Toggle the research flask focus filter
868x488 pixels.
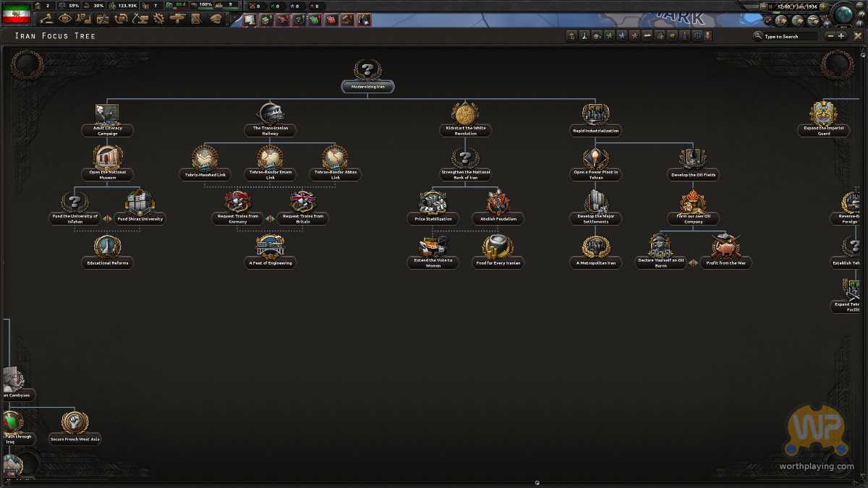pos(584,35)
